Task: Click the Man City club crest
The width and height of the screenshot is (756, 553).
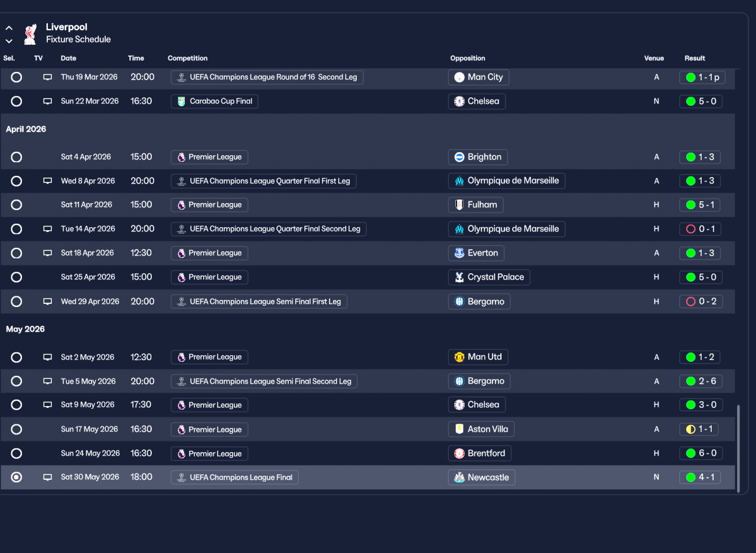Action: 460,77
